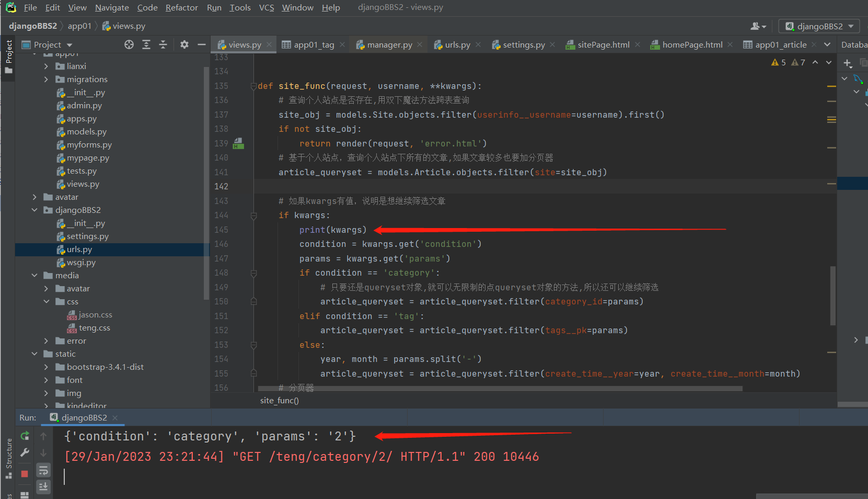Show hidden editor tabs dropdown
868x499 pixels.
point(827,44)
